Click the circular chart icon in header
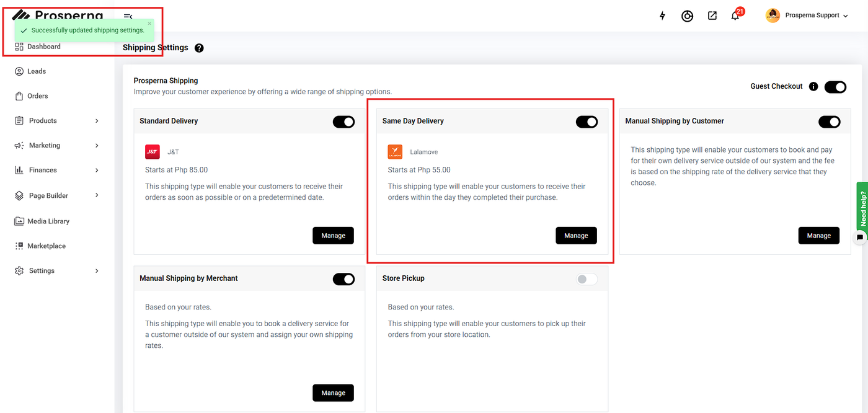This screenshot has height=413, width=868. click(x=687, y=16)
